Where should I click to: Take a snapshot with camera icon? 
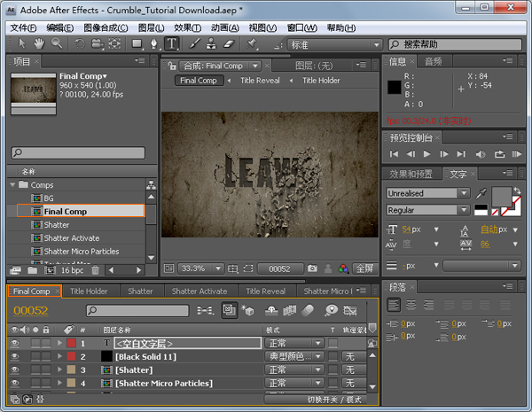(x=312, y=268)
